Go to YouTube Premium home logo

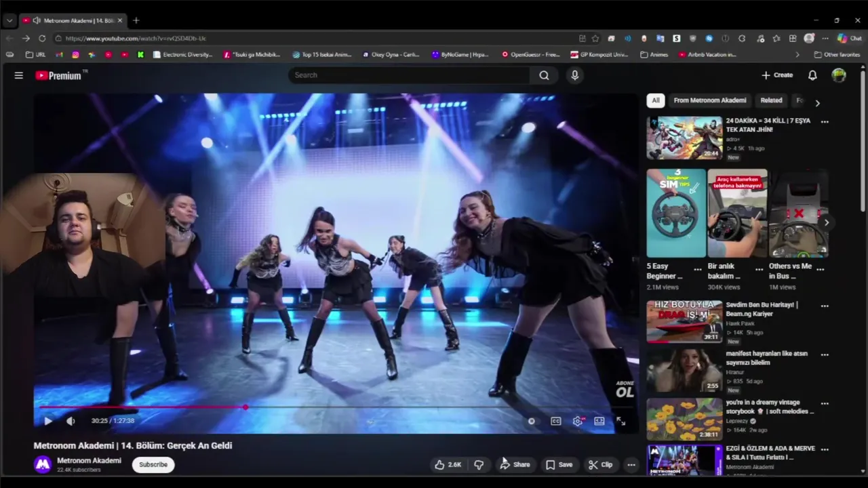pyautogui.click(x=60, y=75)
